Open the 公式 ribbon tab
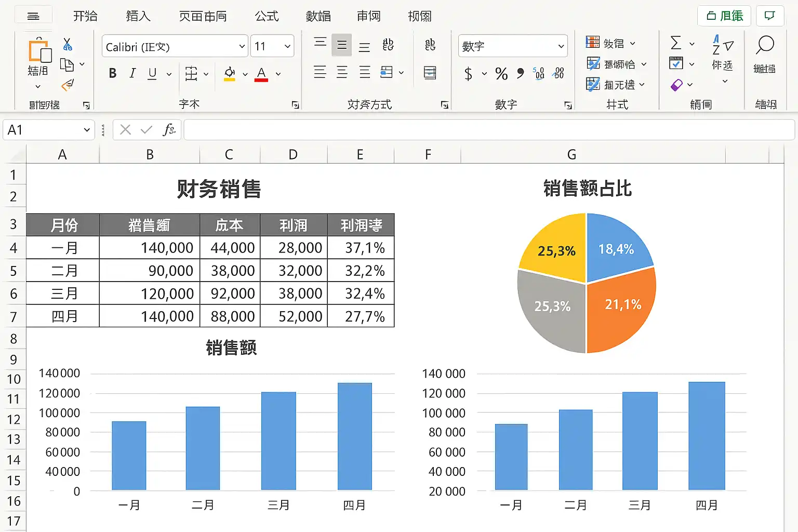 click(x=267, y=16)
